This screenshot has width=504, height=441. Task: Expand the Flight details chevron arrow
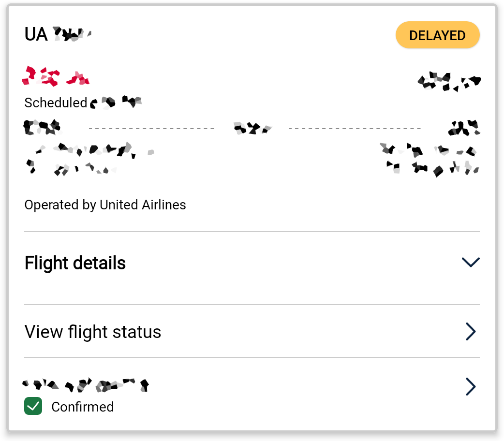tap(471, 262)
